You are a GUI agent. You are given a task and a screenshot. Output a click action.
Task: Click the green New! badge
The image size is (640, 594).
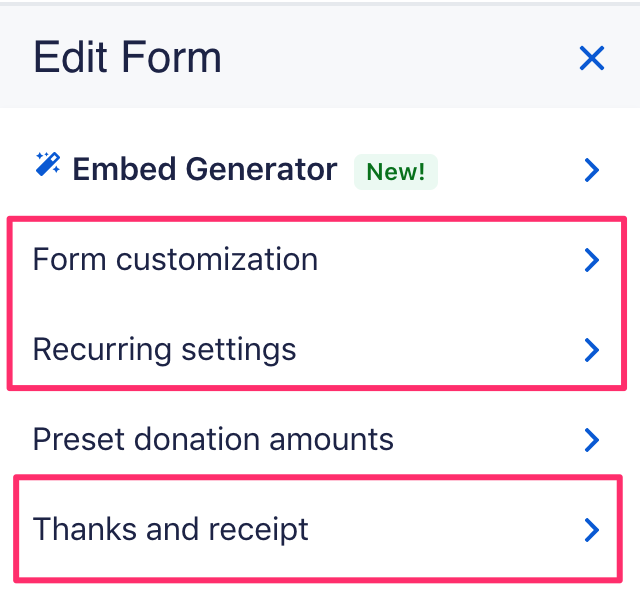396,172
